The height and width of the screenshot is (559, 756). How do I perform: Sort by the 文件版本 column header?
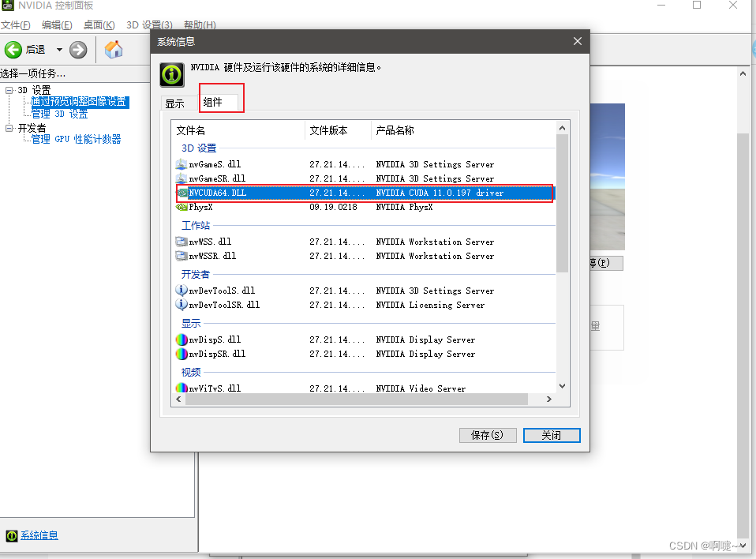click(338, 131)
